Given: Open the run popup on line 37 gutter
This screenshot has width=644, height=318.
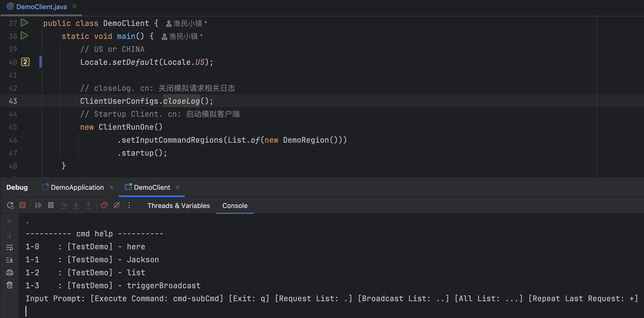Looking at the screenshot, I should tap(24, 23).
